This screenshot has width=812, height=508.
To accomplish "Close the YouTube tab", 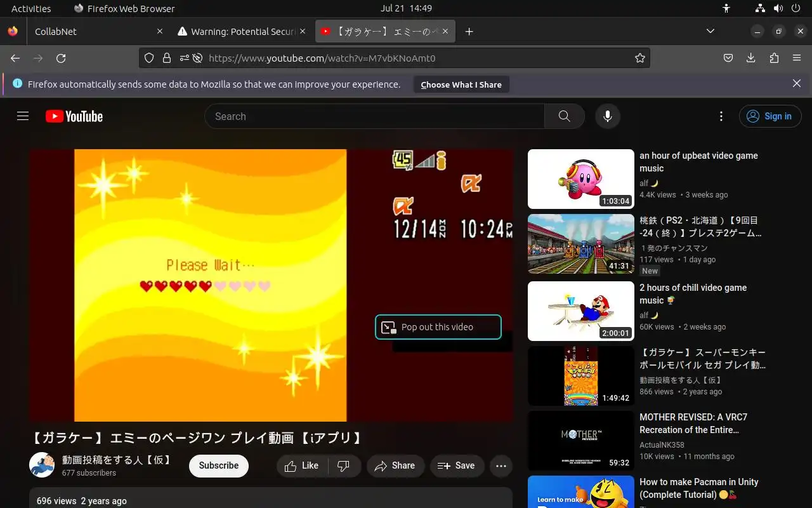I will coord(445,31).
